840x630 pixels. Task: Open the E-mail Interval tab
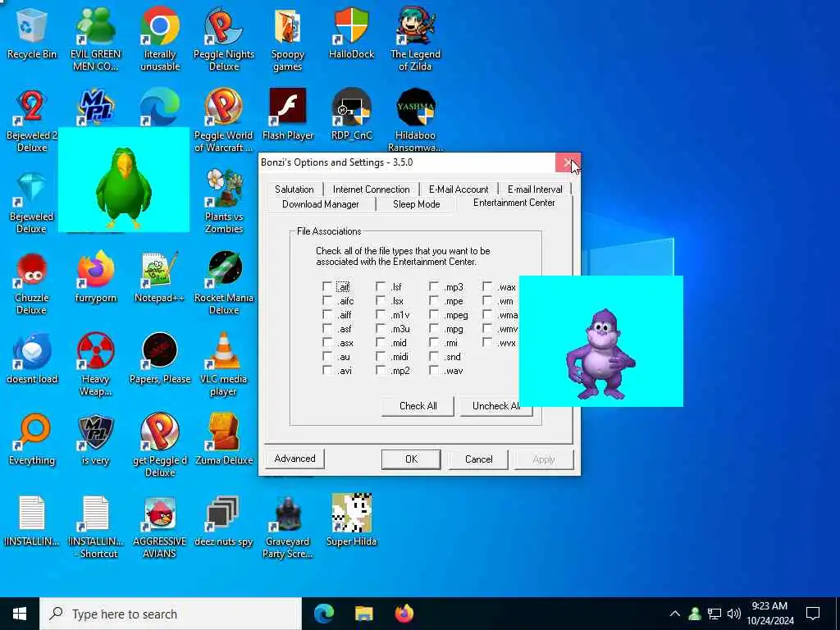(x=535, y=189)
